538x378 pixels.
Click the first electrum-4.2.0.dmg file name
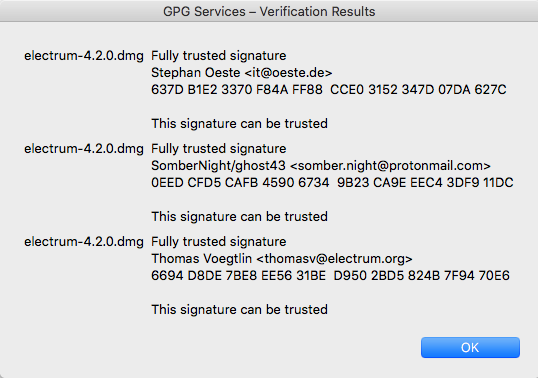tap(84, 56)
